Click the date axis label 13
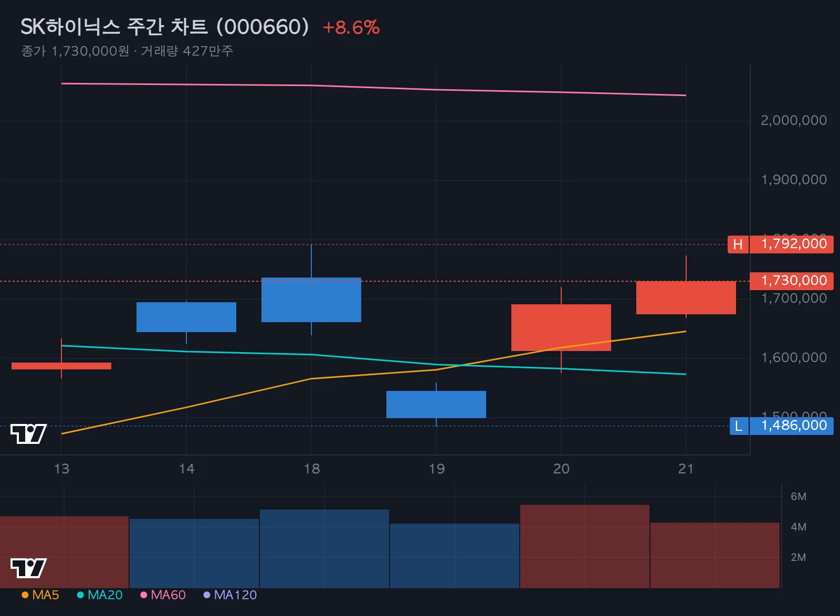 tap(61, 469)
